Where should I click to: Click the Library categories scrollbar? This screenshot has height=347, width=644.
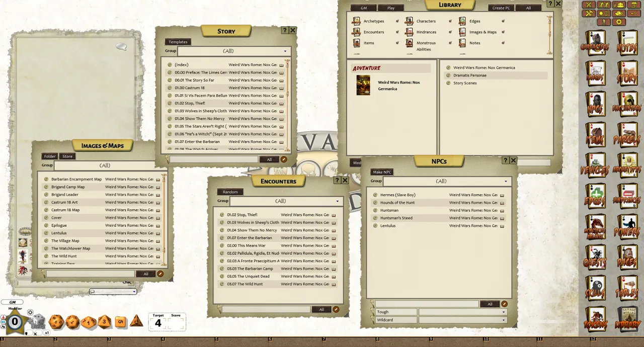(550, 35)
